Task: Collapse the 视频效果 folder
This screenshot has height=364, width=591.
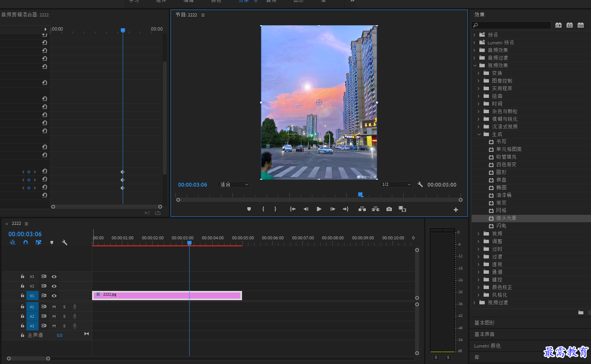Action: [475, 65]
